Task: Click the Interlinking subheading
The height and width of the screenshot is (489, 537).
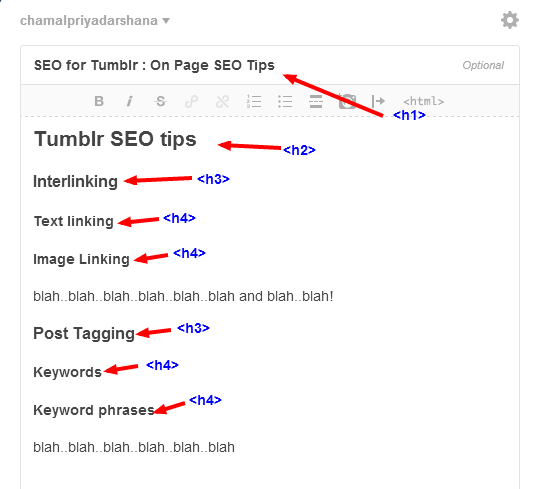Action: pyautogui.click(x=75, y=181)
